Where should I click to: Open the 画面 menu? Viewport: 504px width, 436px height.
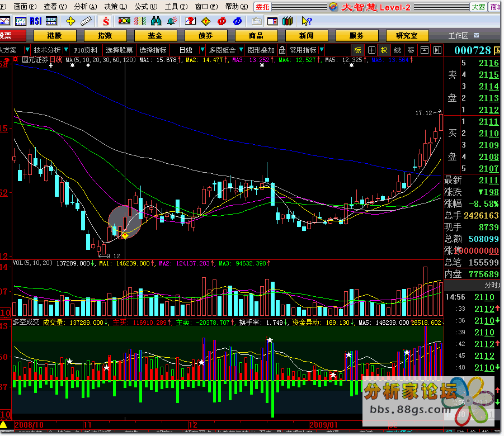(25, 7)
